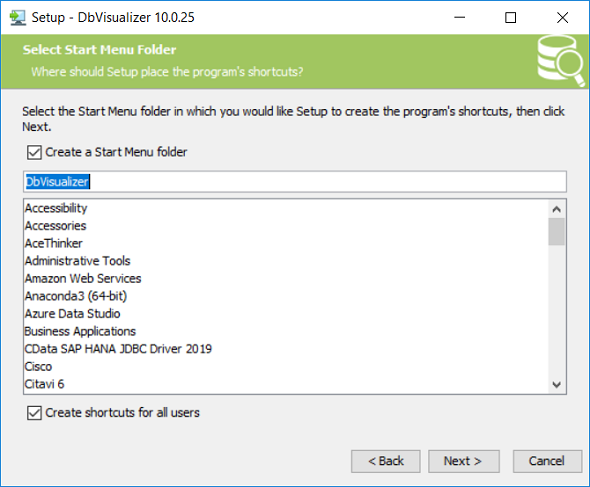Click the Setup installer icon in title bar
590x487 pixels.
tap(18, 18)
